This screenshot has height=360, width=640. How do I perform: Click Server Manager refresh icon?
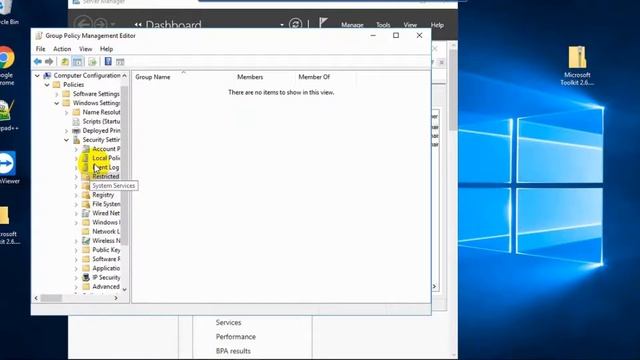[295, 24]
